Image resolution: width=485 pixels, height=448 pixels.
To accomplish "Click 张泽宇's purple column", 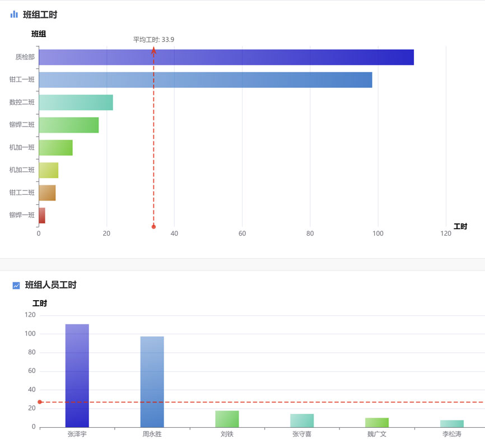I will pos(77,375).
